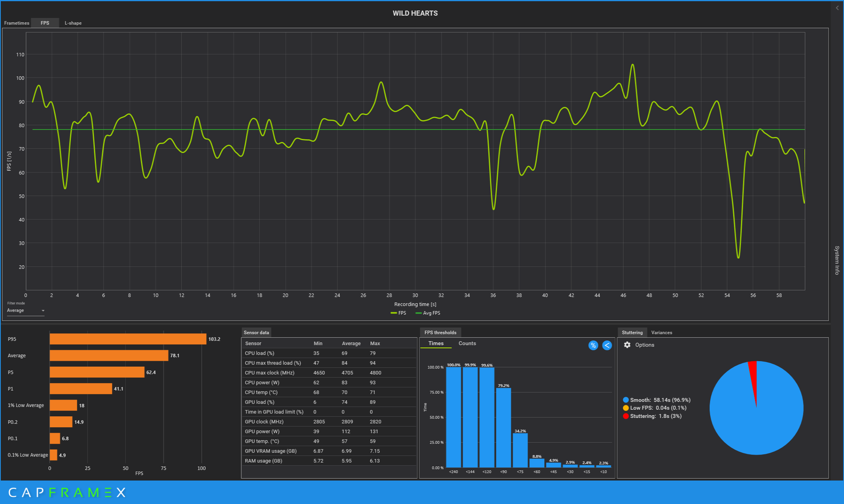This screenshot has width=844, height=504.
Task: Select the GPU power (W) row
Action: [329, 431]
